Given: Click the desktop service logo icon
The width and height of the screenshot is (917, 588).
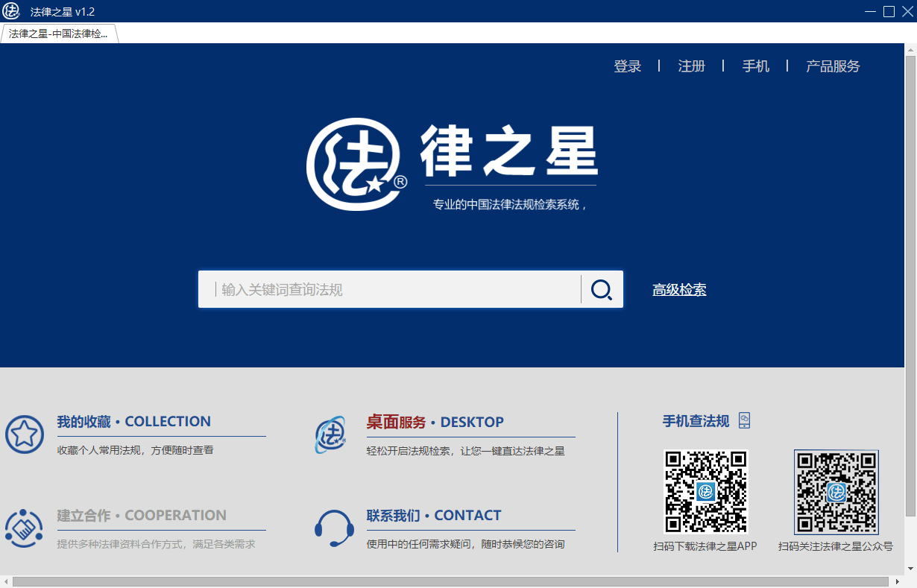Looking at the screenshot, I should point(330,434).
